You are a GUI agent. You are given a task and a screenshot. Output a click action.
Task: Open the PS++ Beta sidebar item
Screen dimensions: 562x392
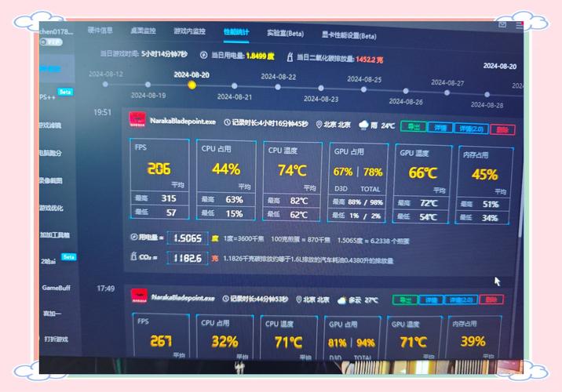pos(57,95)
